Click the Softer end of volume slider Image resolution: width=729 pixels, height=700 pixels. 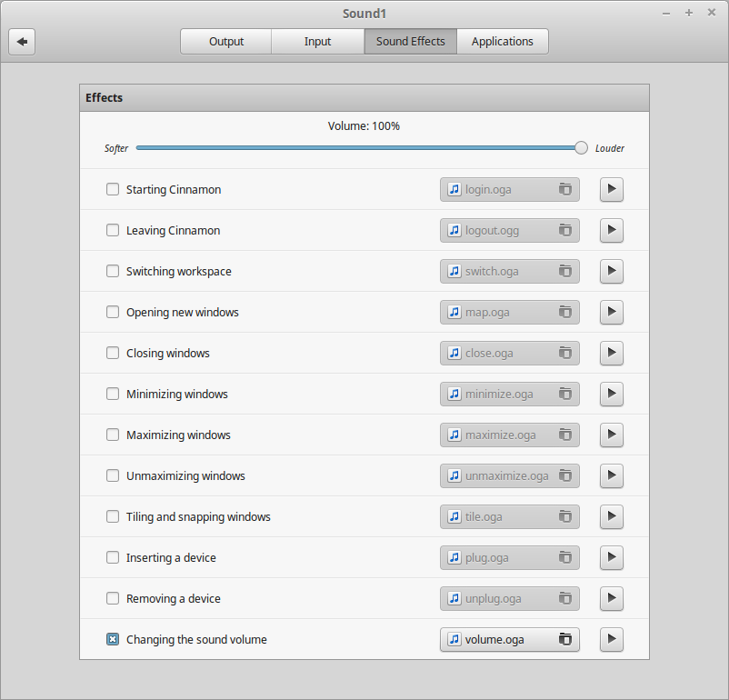click(115, 148)
